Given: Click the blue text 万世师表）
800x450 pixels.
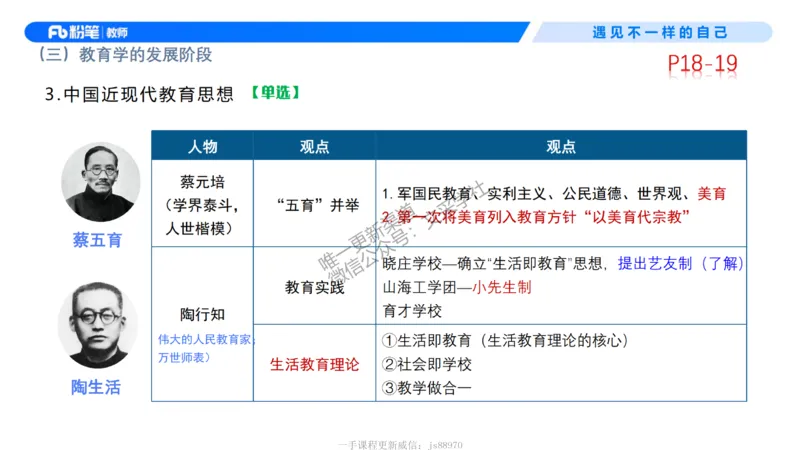Looking at the screenshot, I should click(184, 357).
